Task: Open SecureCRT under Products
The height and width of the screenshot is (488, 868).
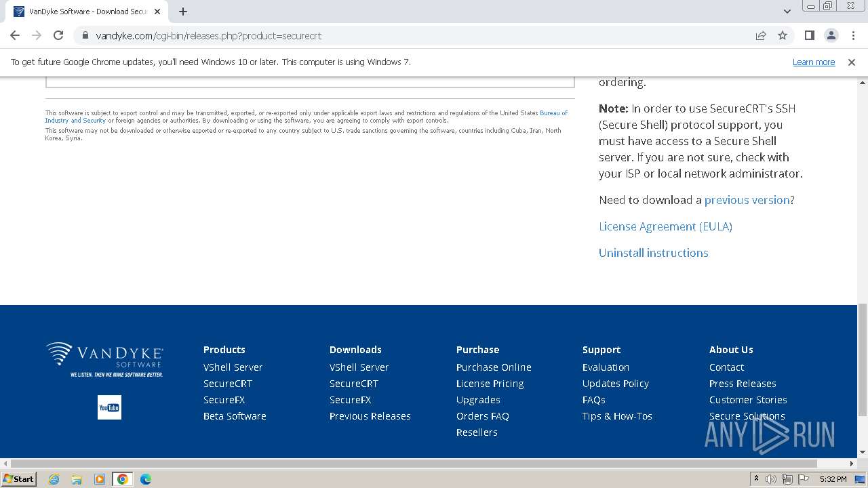Action: (228, 384)
